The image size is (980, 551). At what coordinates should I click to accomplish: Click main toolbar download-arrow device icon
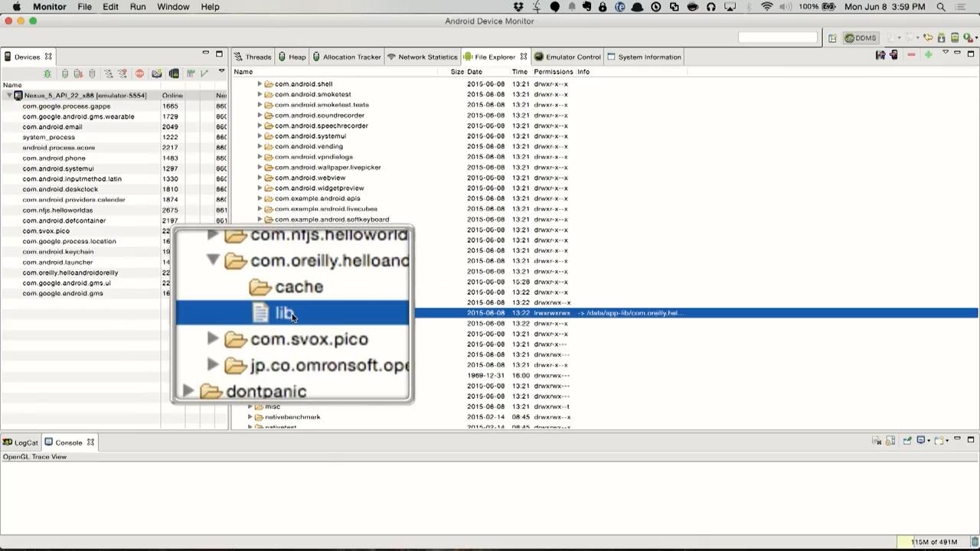click(x=941, y=38)
